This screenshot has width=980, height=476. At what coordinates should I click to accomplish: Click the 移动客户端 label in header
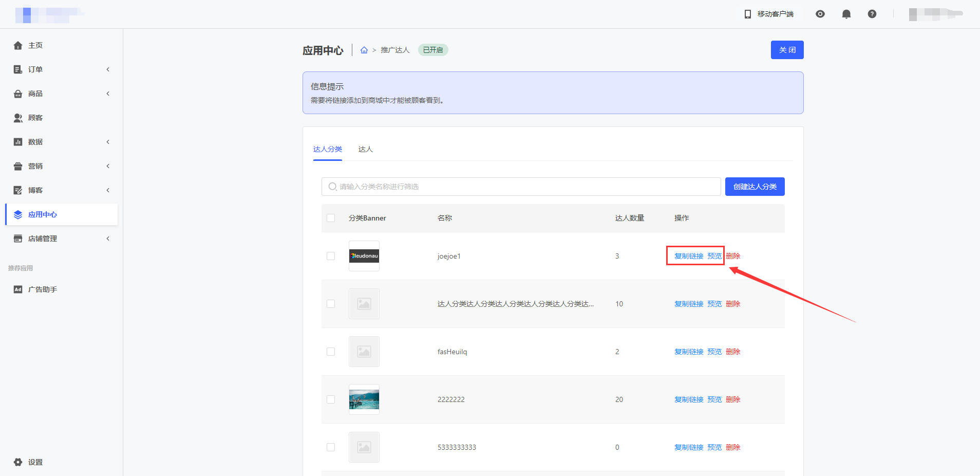tap(776, 14)
